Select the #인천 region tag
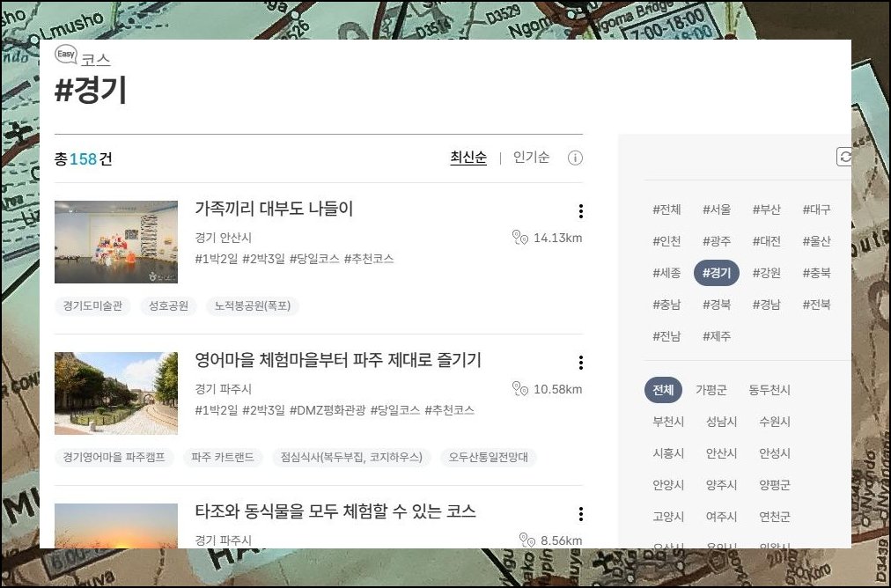This screenshot has height=588, width=891. [666, 241]
